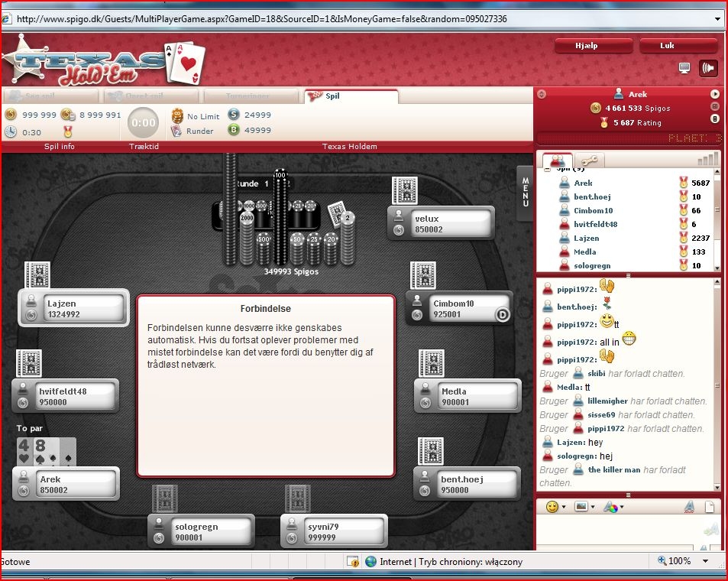This screenshot has width=728, height=581.
Task: Toggle the fullscreen monitor icon
Action: tap(684, 68)
